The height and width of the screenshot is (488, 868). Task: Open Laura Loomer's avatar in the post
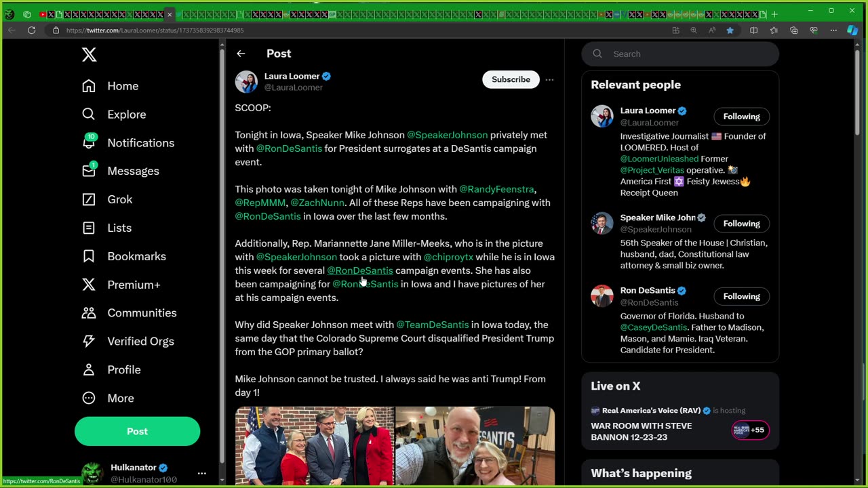point(246,81)
